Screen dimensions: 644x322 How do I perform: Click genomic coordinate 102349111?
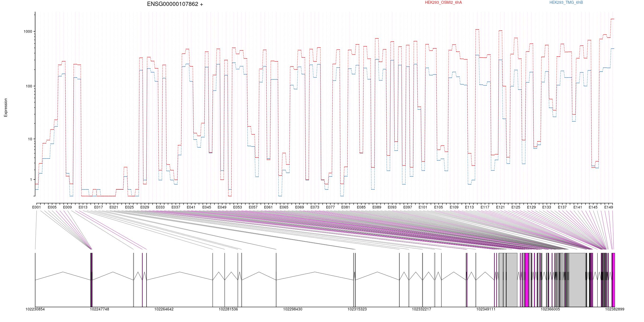tap(486, 309)
